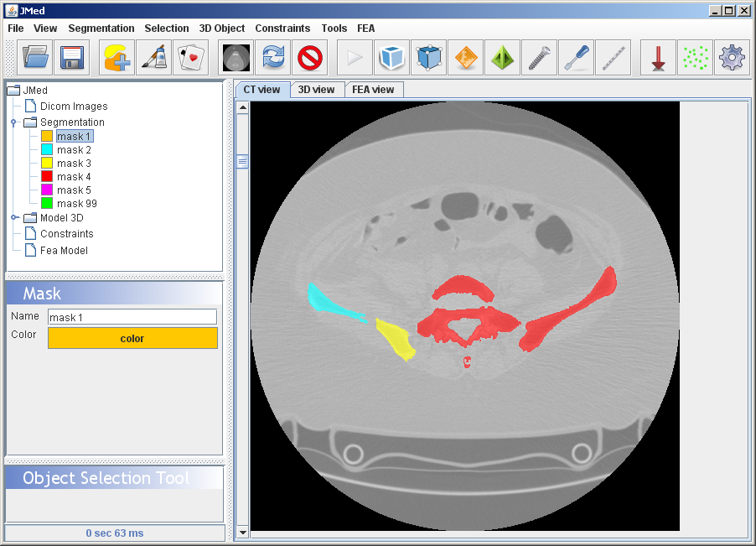Click the open folder toolbar icon

[x=35, y=58]
